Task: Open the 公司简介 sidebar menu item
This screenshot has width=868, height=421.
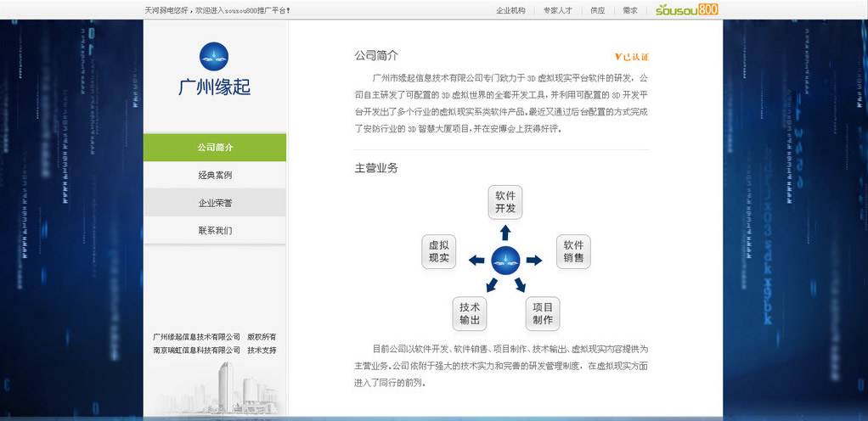Action: 215,148
